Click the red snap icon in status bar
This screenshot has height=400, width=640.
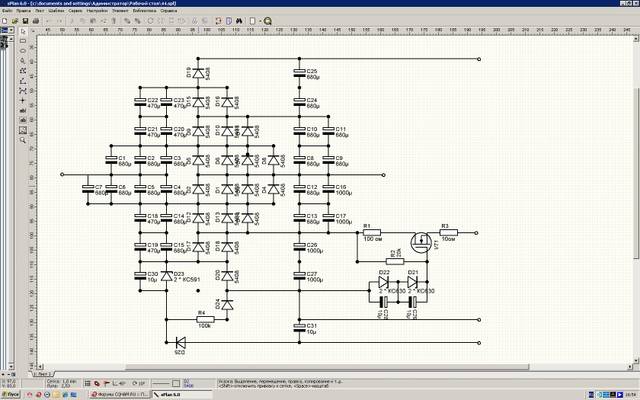point(97,383)
